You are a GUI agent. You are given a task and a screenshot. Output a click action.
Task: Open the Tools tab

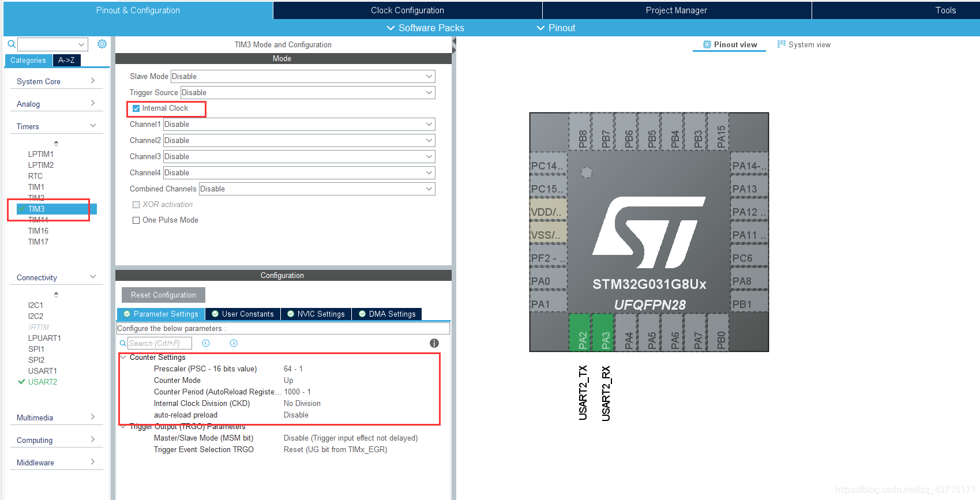945,10
